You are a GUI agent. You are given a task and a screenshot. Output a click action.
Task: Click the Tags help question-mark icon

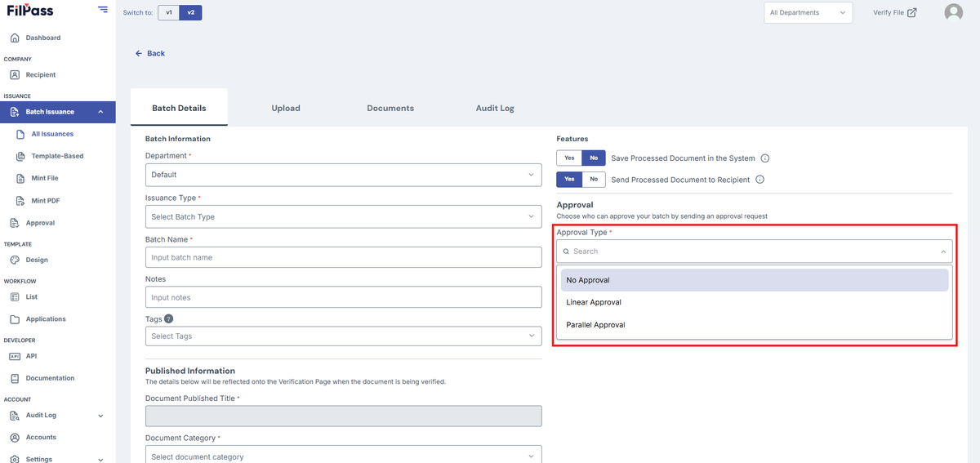tap(169, 319)
